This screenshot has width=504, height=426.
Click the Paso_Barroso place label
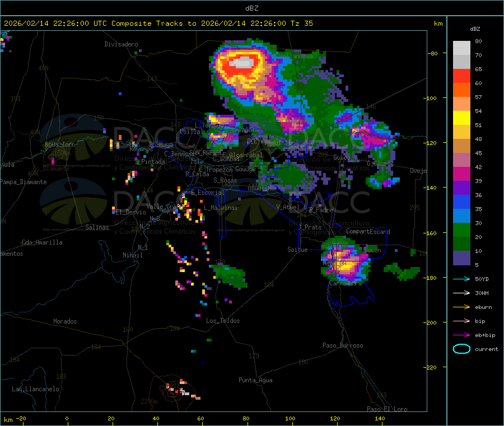(343, 345)
